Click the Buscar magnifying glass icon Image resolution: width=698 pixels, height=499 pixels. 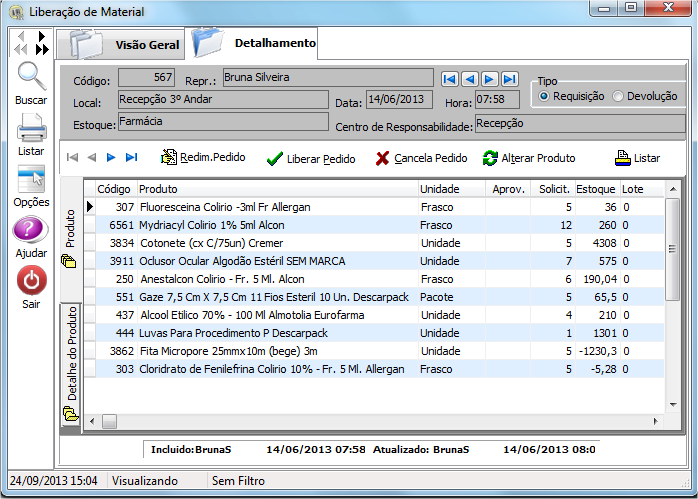pyautogui.click(x=31, y=77)
